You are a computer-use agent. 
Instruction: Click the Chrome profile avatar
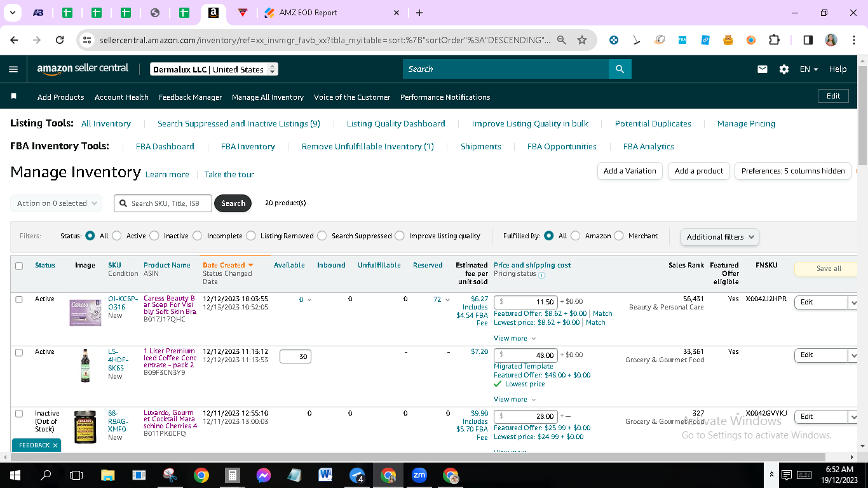(831, 40)
